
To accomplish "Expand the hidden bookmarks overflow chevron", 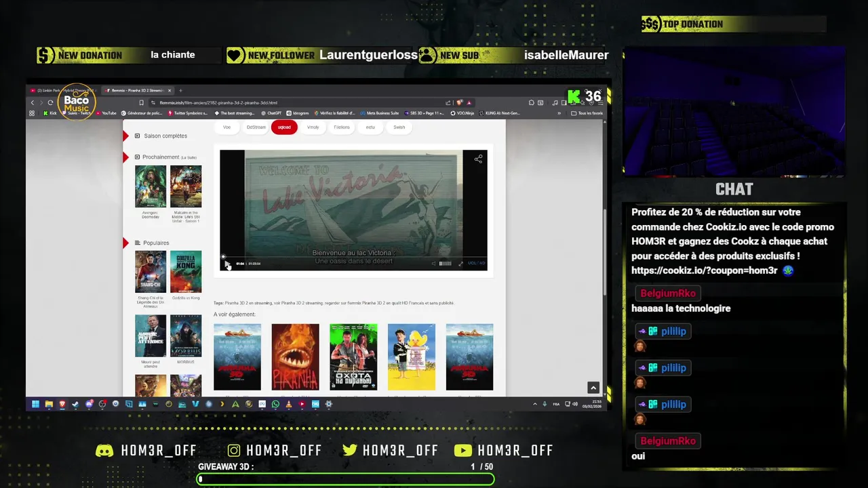I will coord(559,113).
